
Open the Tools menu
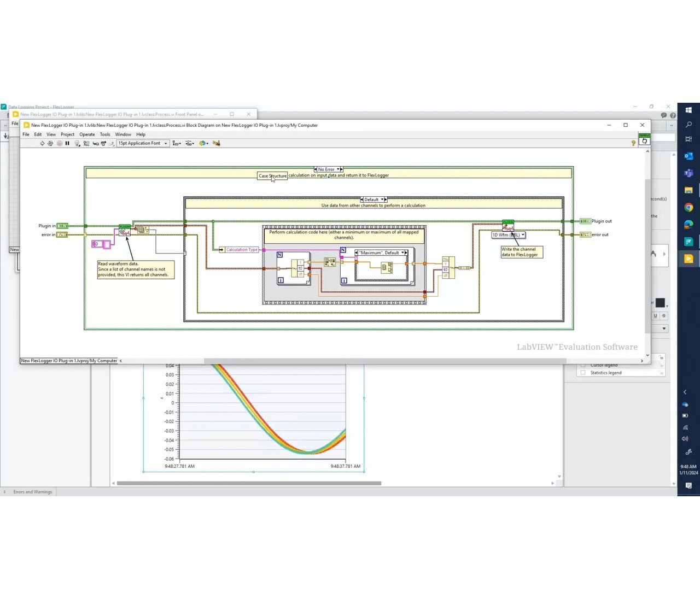click(105, 134)
